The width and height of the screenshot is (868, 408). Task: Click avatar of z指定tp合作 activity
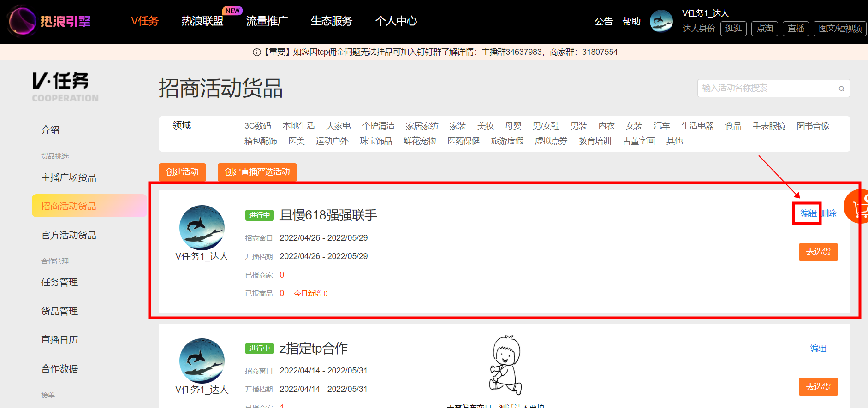(x=202, y=361)
